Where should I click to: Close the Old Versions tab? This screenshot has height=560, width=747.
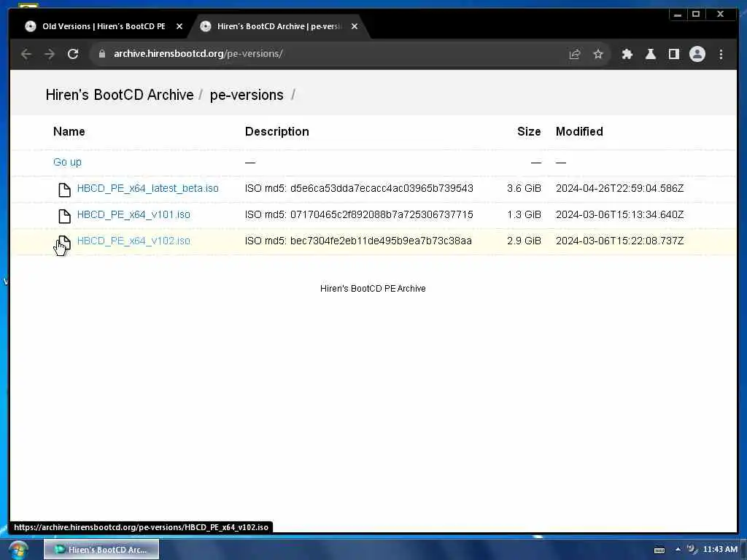click(179, 26)
